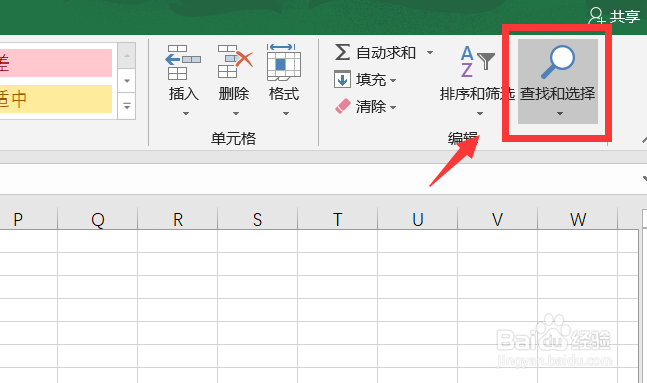Click the AutoSum sigma icon

point(342,52)
